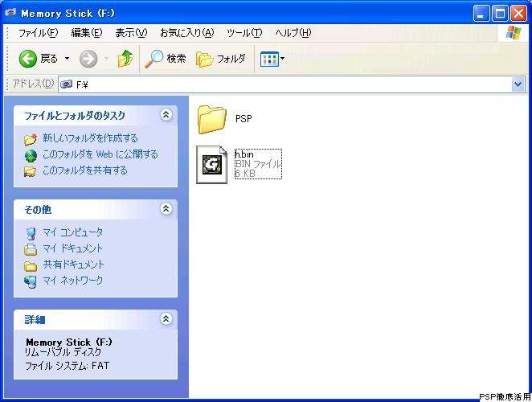
Task: Click the share folder task icon
Action: click(x=31, y=171)
